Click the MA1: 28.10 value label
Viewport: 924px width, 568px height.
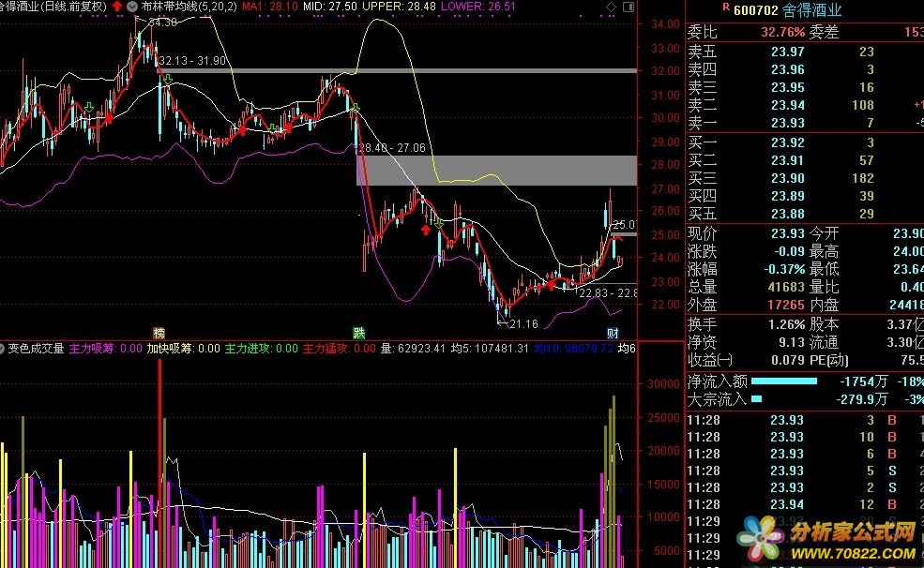270,7
